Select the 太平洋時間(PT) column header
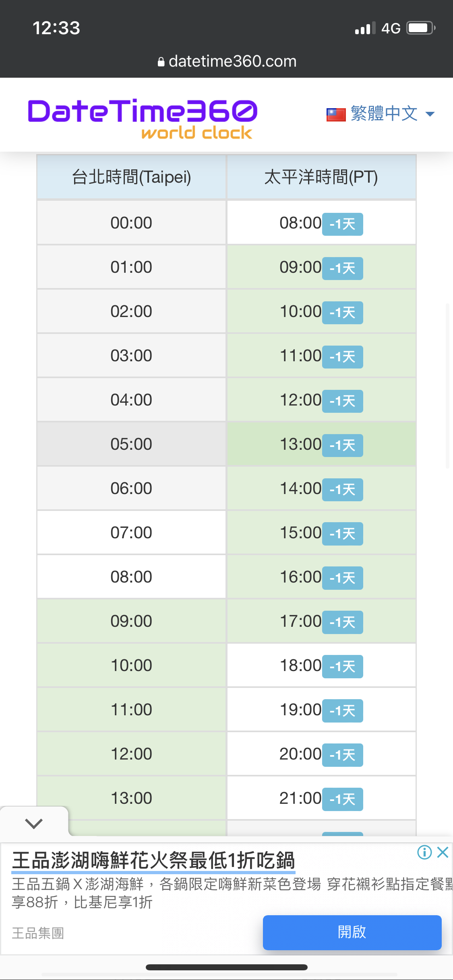 tap(321, 177)
